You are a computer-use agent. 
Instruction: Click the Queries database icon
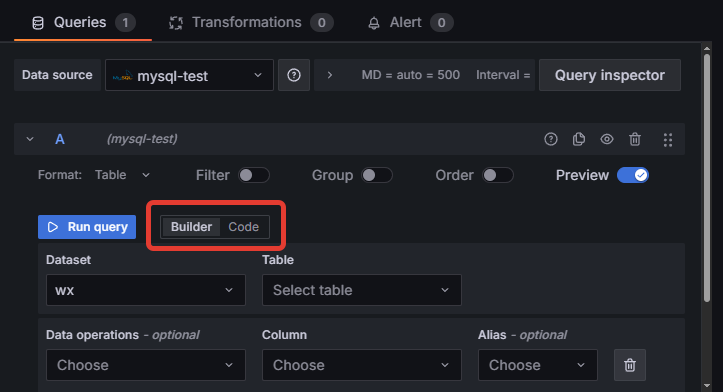point(38,23)
